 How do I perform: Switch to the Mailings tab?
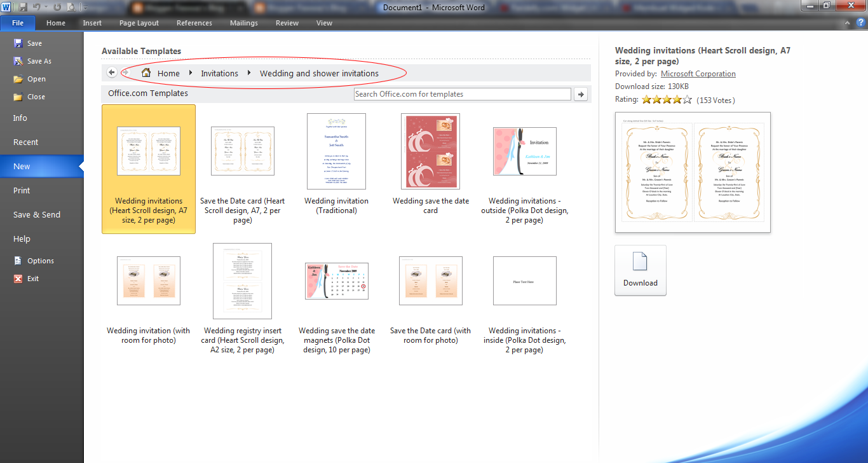pyautogui.click(x=244, y=23)
